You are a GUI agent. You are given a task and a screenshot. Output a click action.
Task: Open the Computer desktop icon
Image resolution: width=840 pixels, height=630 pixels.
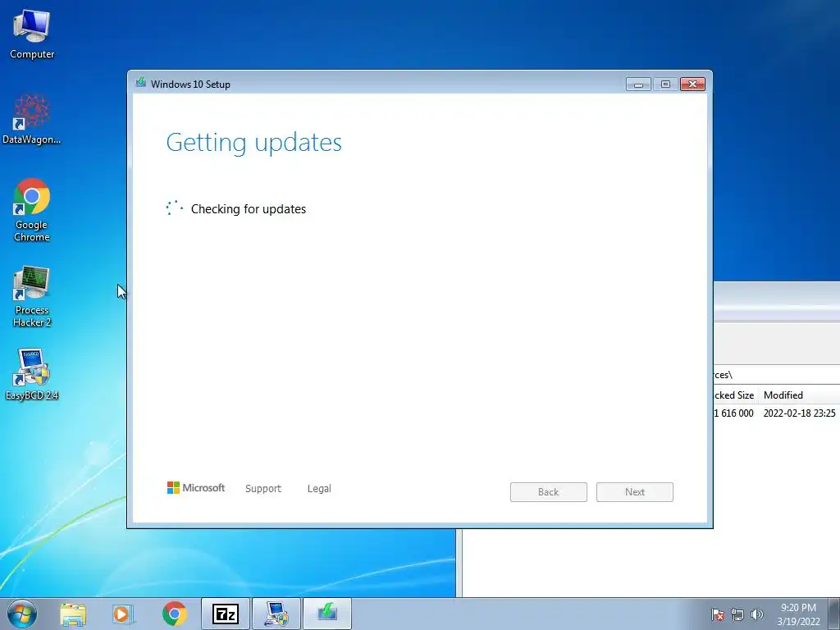tap(32, 34)
